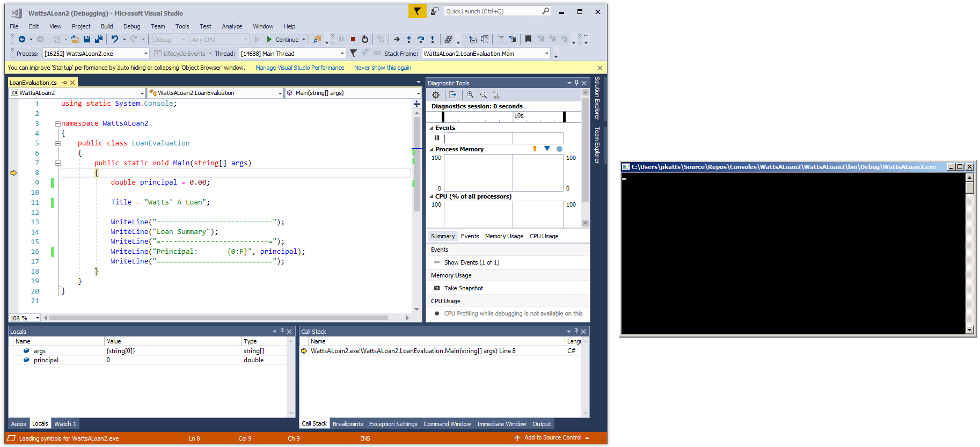Click Show Events (1 of 1)
980x447 pixels.
(x=471, y=262)
